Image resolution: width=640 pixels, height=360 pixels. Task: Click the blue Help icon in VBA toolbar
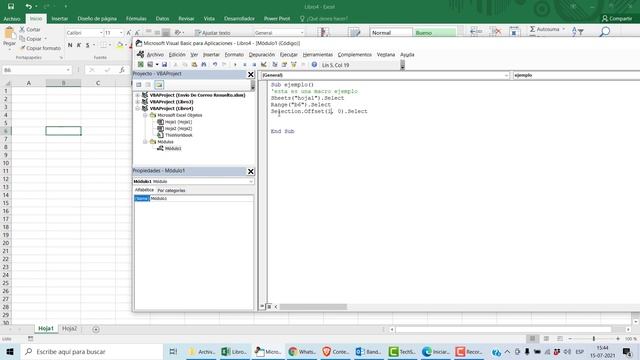pos(314,64)
